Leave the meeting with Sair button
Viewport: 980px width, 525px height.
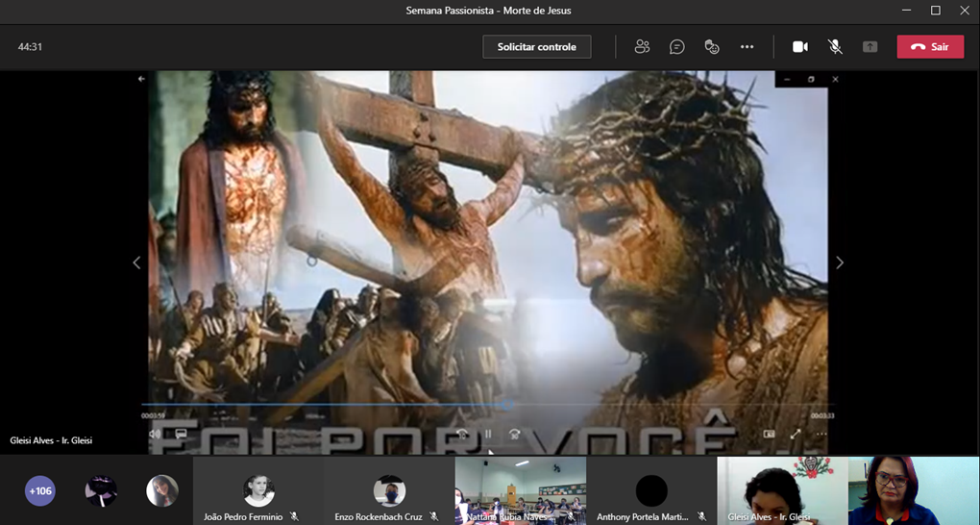click(x=930, y=47)
